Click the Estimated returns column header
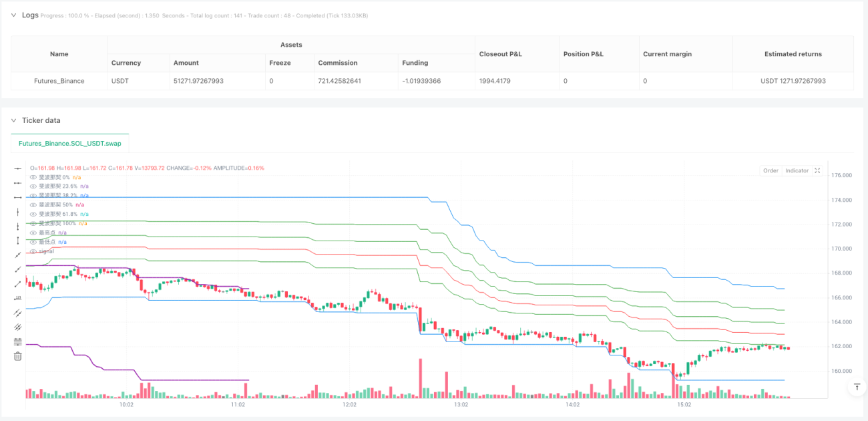 coord(793,54)
